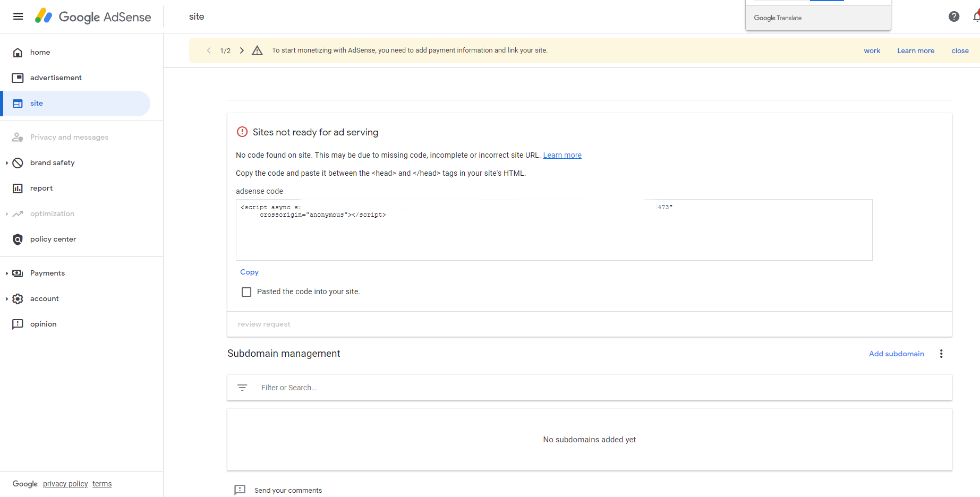Check the Pasted the code into your site box
This screenshot has height=497, width=980.
246,292
